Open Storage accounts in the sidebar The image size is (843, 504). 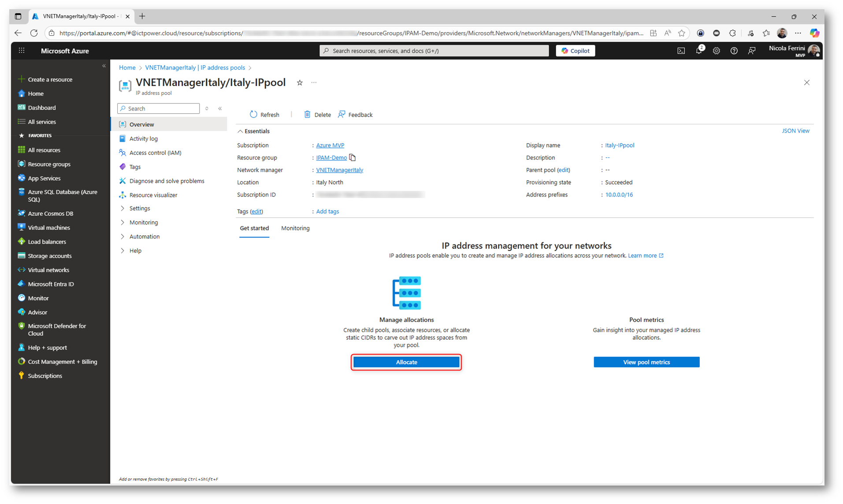tap(50, 256)
